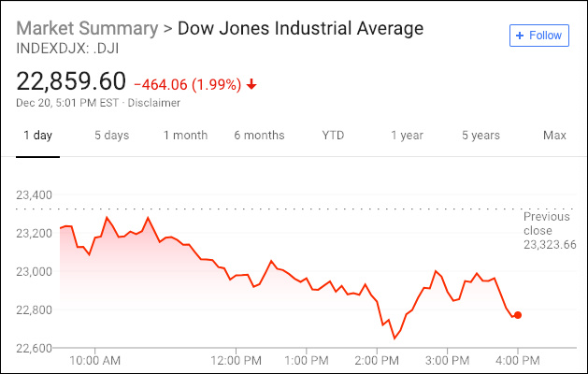Click the 4:00 PM time axis label
The image size is (588, 374).
tap(518, 359)
